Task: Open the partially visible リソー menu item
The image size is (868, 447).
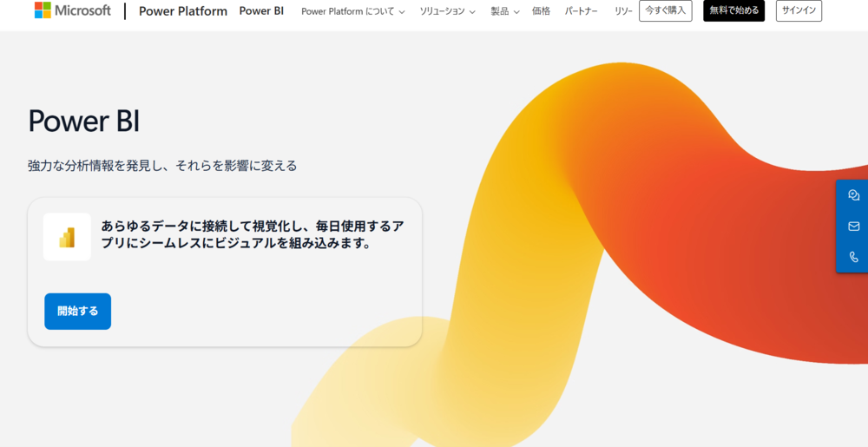Action: point(623,11)
